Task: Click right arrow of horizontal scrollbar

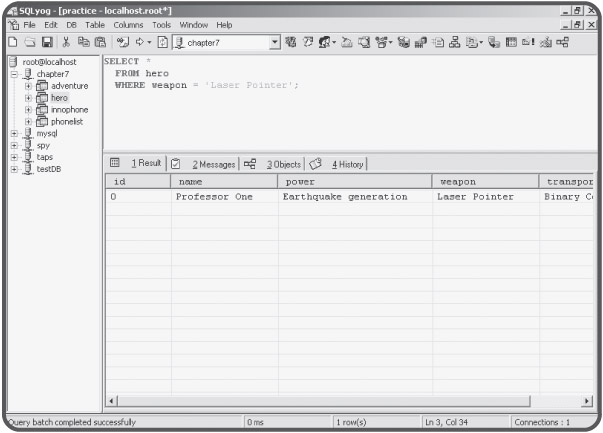Action: [x=589, y=400]
